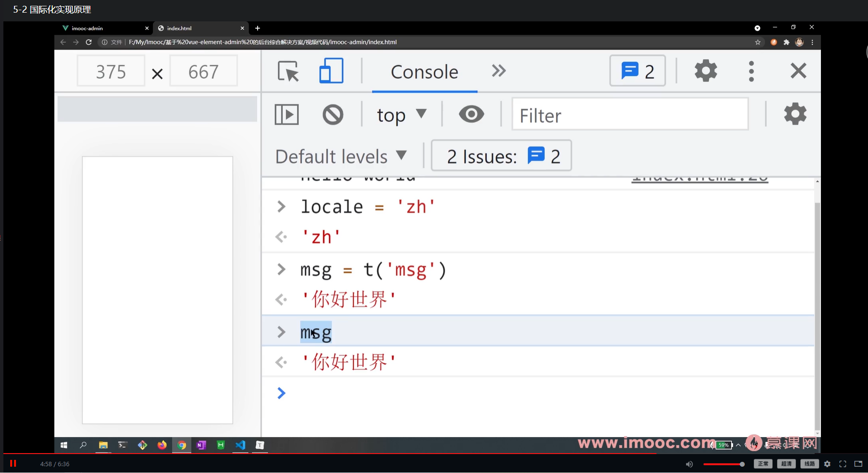Choose the 线路 line button
This screenshot has width=868, height=473.
click(x=810, y=464)
